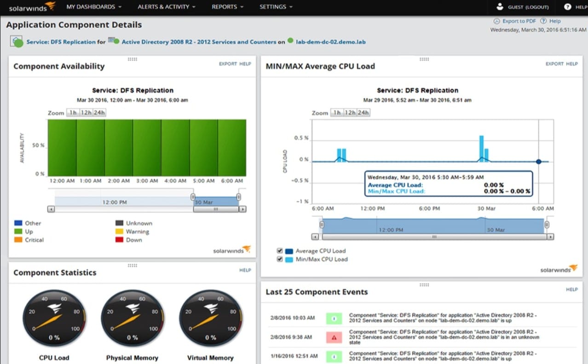Open the REPORTS dropdown
Screen dimensions: 588x364
[x=227, y=6]
